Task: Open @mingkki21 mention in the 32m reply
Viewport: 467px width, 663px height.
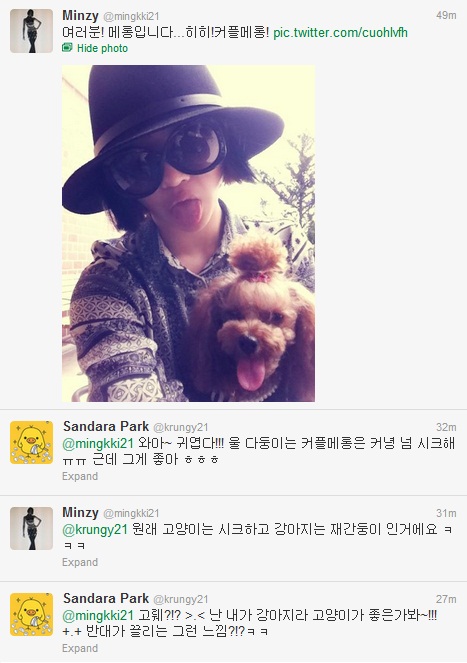Action: click(98, 444)
